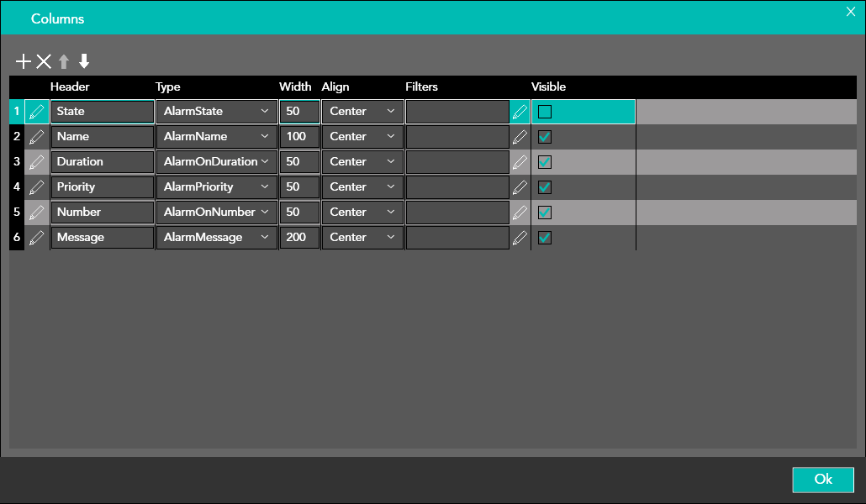Select row number 6 in the grid
Viewport: 866px width, 504px height.
click(17, 238)
